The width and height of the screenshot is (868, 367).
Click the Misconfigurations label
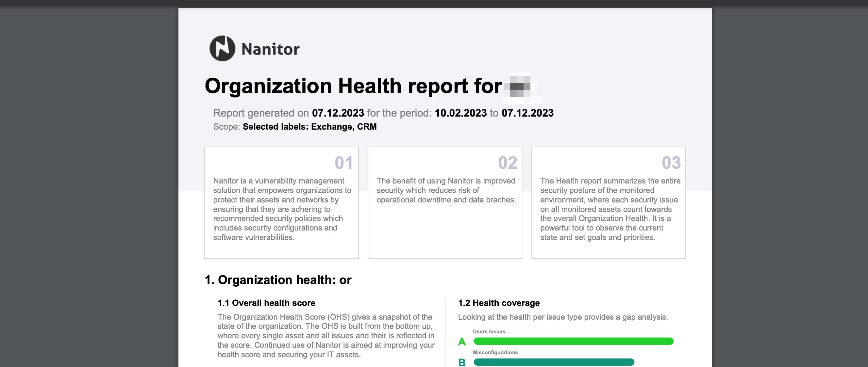tap(495, 353)
